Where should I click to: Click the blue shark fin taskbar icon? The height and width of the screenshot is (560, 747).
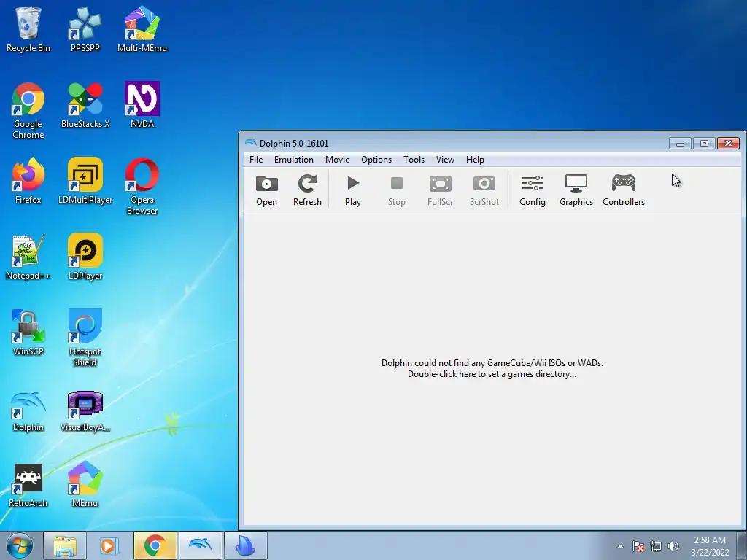(x=245, y=545)
